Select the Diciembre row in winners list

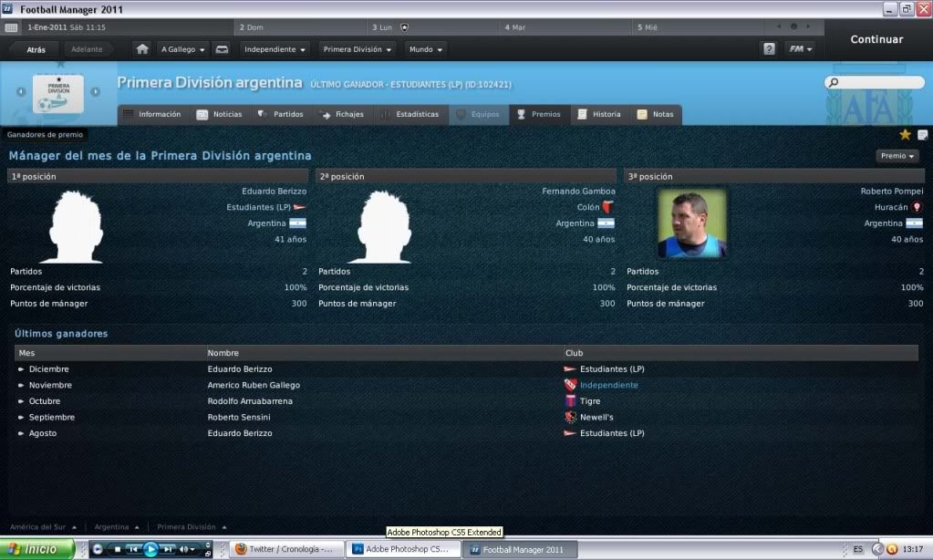click(467, 369)
